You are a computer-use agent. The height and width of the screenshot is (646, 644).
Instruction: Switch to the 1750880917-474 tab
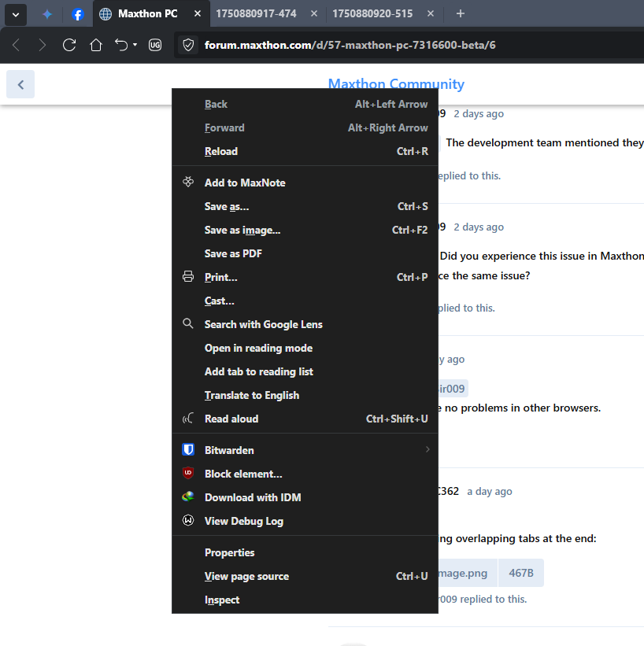(x=256, y=13)
